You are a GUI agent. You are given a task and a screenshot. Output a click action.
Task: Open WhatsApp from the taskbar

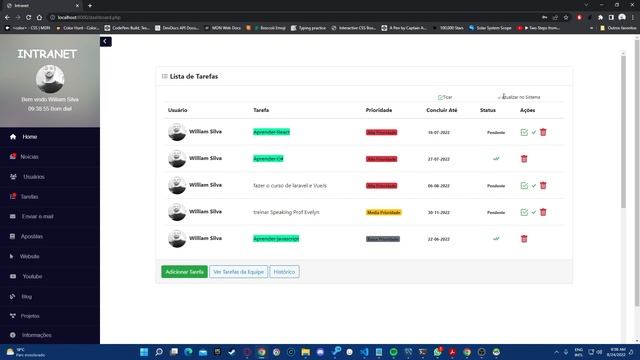tap(438, 352)
